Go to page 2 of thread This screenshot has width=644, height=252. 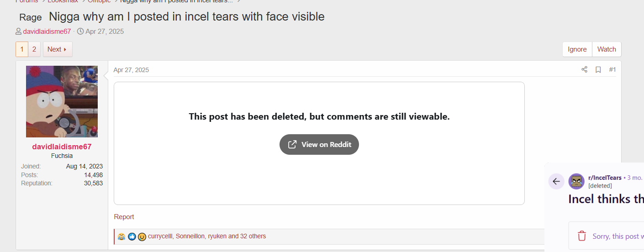pyautogui.click(x=34, y=49)
